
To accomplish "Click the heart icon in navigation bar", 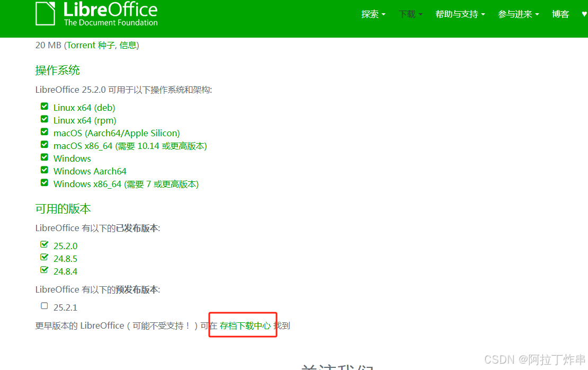I will pos(584,14).
